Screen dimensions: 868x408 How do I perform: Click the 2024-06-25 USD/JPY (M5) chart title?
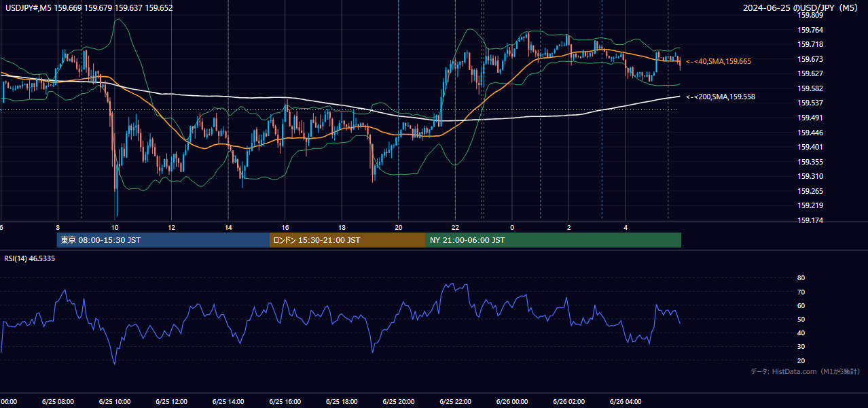click(800, 8)
